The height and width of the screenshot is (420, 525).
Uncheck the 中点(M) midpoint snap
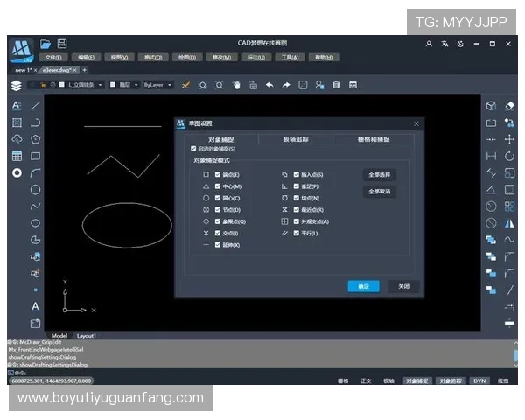point(218,186)
